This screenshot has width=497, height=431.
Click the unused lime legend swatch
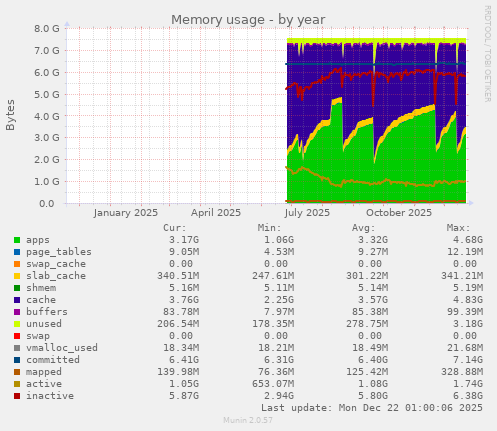[17, 324]
